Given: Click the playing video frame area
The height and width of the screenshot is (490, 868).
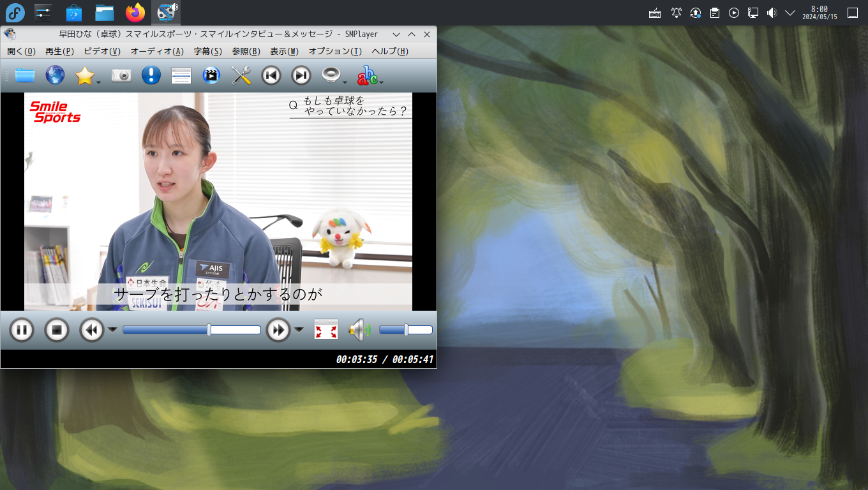Looking at the screenshot, I should click(218, 202).
